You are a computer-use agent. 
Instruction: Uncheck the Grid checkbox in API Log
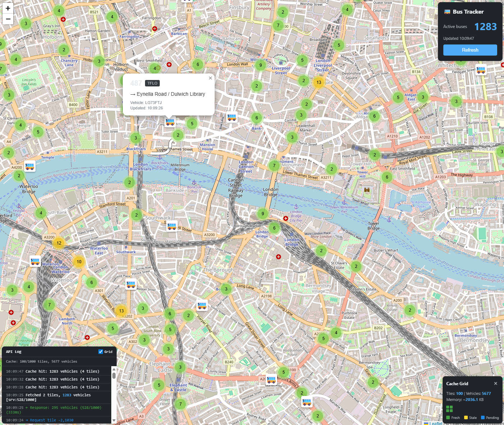(101, 351)
